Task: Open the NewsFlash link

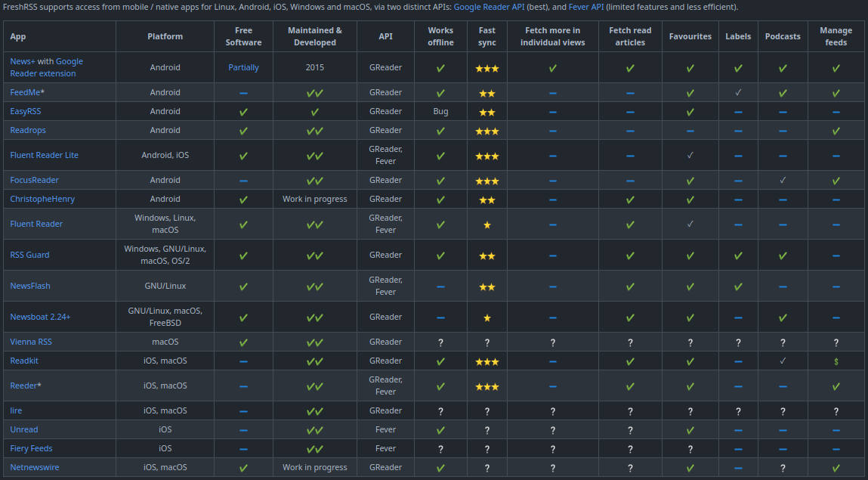Action: [x=30, y=286]
